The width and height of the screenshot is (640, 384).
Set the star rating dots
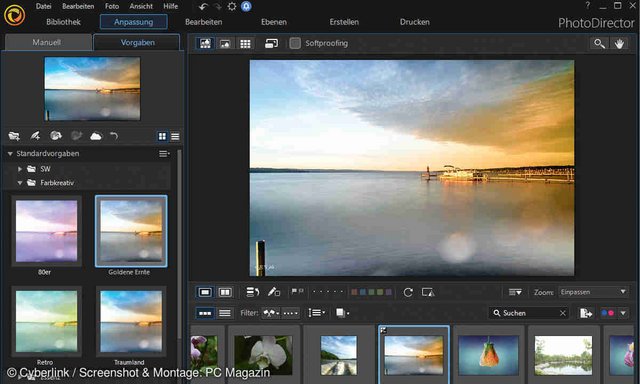click(327, 292)
